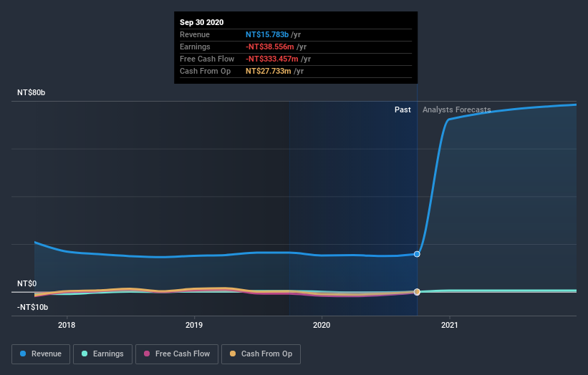Image resolution: width=588 pixels, height=375 pixels.
Task: Select the Cash From Op data point marker
Action: pyautogui.click(x=417, y=292)
